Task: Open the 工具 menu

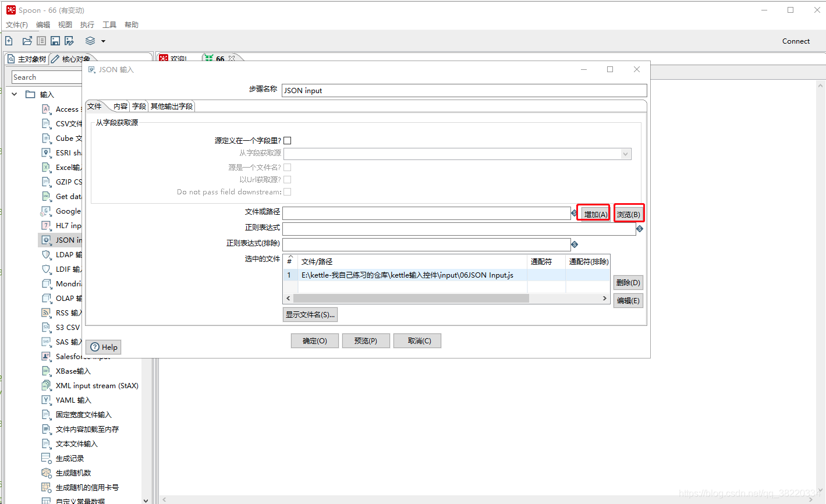Action: tap(109, 24)
